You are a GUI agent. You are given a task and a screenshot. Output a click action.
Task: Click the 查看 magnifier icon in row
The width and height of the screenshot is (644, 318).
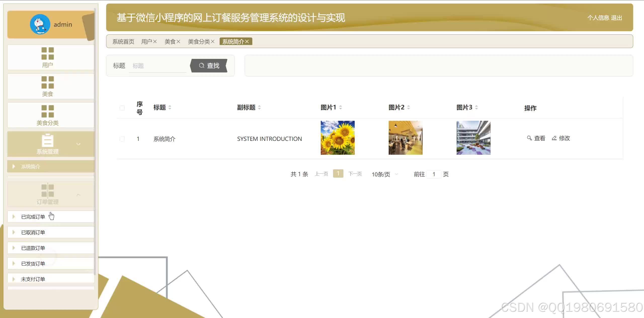click(529, 138)
